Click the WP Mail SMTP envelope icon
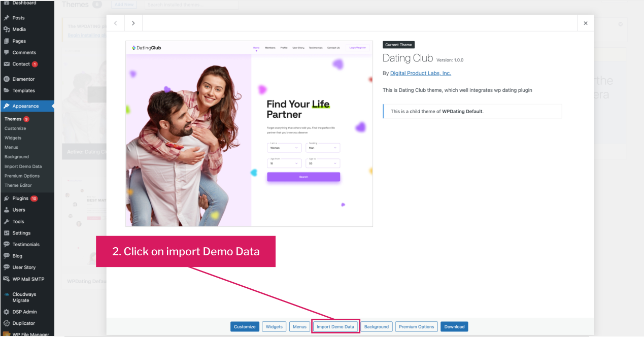This screenshot has height=337, width=644. [x=7, y=279]
